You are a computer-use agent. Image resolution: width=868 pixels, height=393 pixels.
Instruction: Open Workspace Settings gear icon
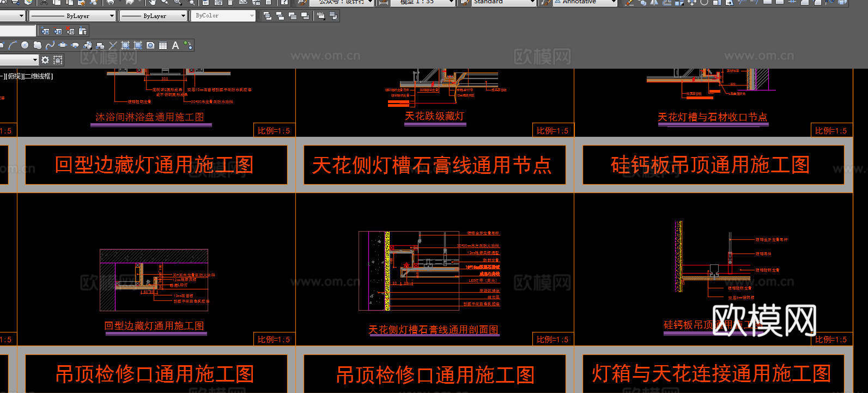point(45,60)
